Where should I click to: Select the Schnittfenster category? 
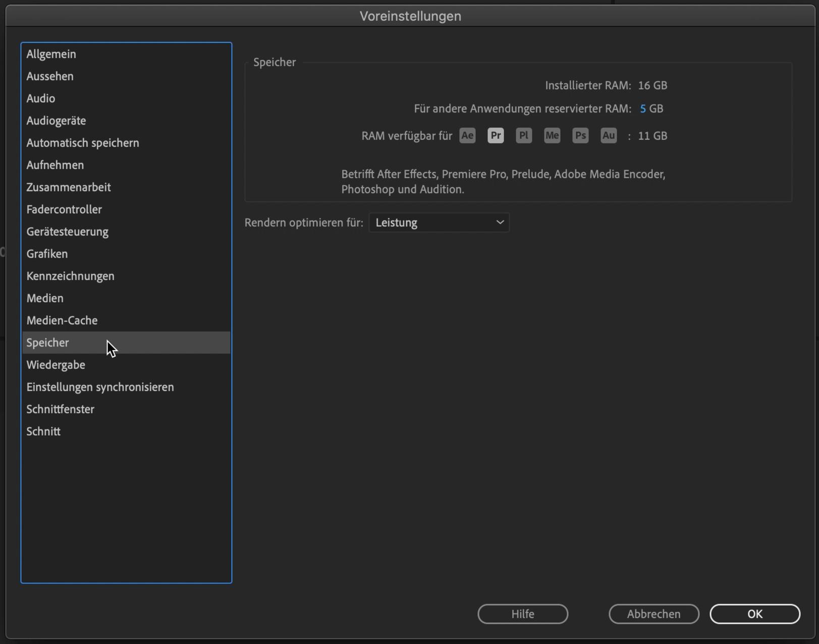(x=60, y=409)
